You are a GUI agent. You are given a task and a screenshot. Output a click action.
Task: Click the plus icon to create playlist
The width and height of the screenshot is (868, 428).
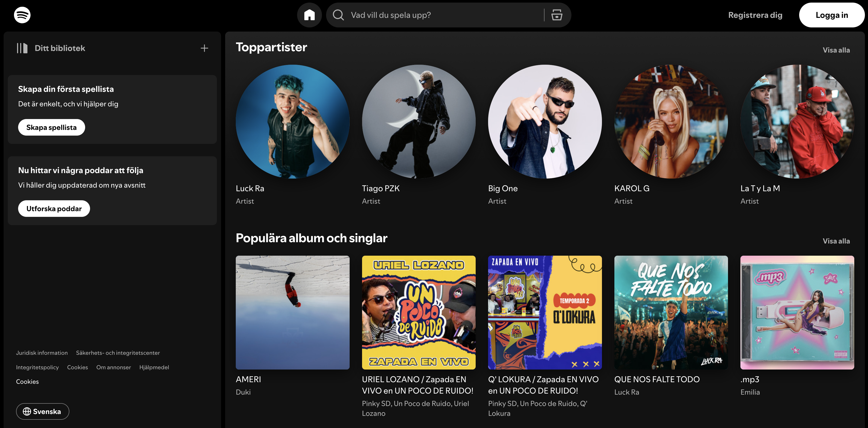204,48
